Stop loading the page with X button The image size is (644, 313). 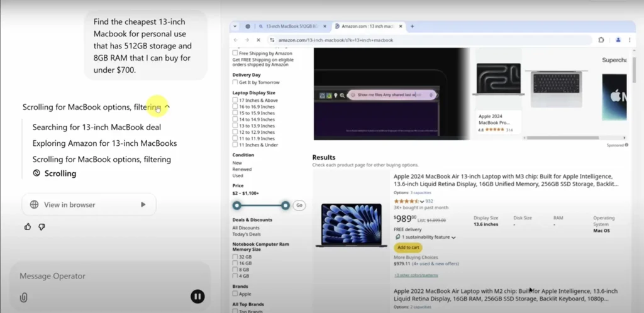coord(258,40)
